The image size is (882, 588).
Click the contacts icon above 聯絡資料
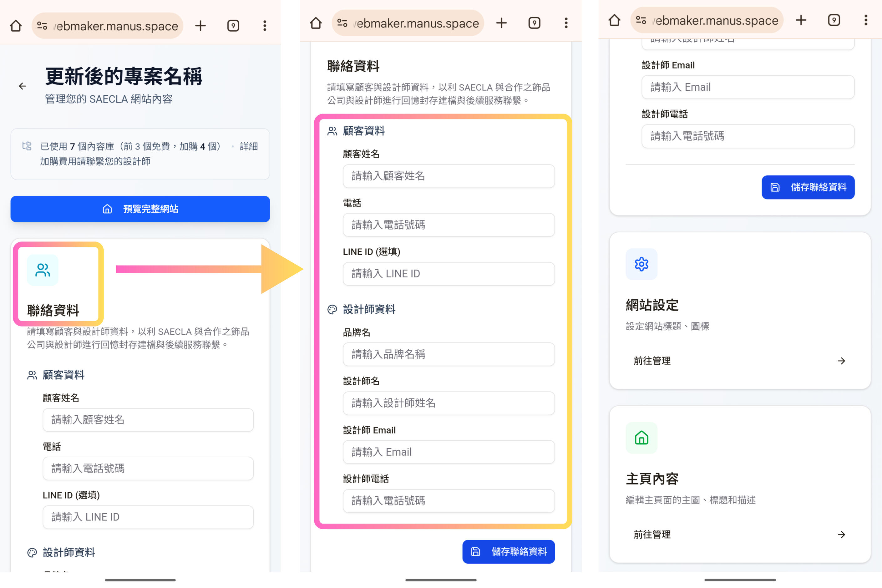coord(42,270)
